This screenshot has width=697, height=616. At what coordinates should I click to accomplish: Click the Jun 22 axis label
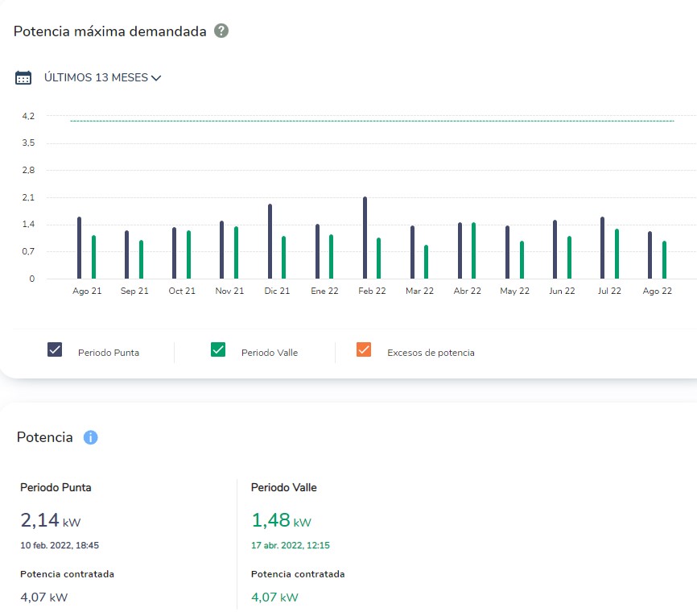(x=562, y=291)
